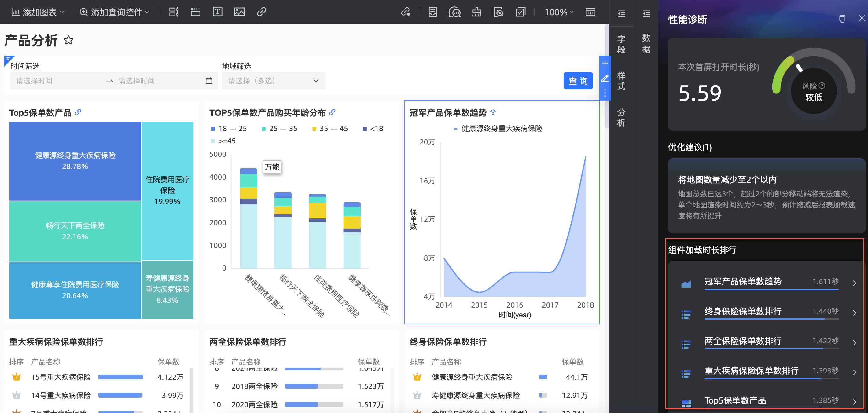Favorite the 产品分析 dashboard with star
Viewport: 868px width, 413px height.
pos(68,40)
